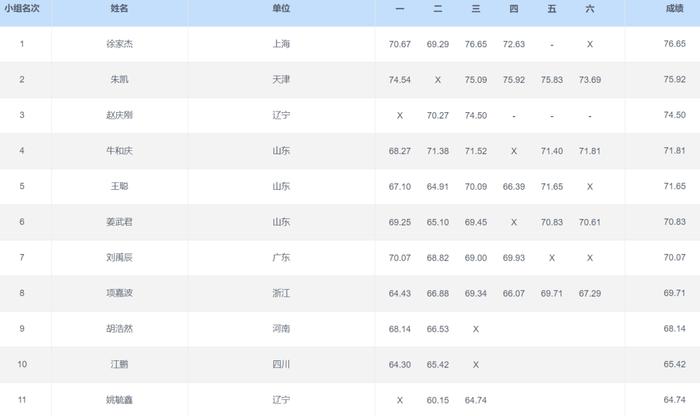Click the value 71.38
The height and width of the screenshot is (416, 700).
438,151
